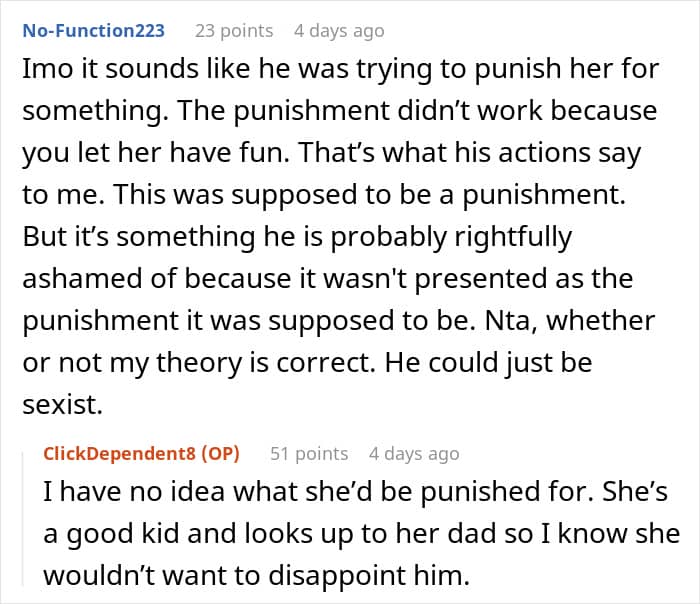Viewport: 700px width, 604px height.
Task: Open the reply's '4 days ago' permalink
Action: [x=414, y=454]
